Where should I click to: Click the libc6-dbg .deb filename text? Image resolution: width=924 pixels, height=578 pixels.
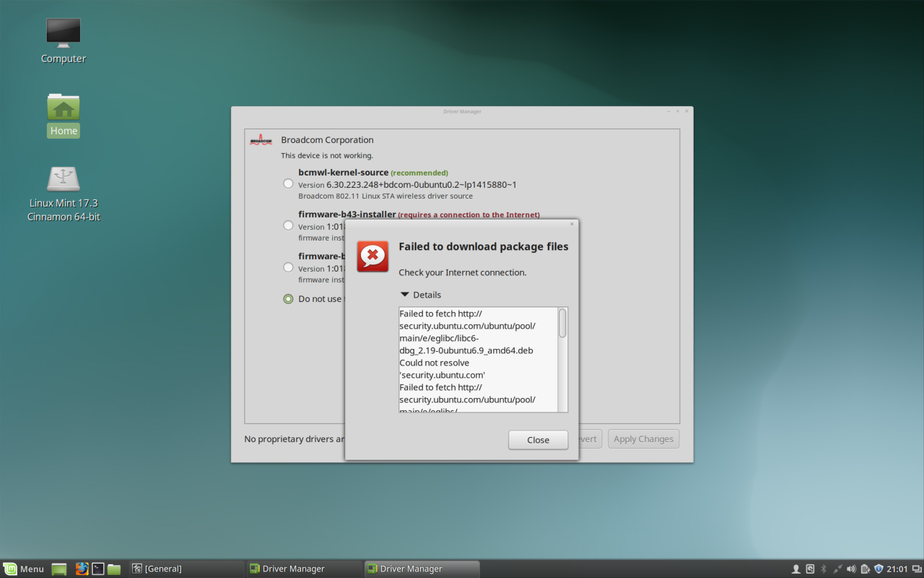pyautogui.click(x=466, y=345)
